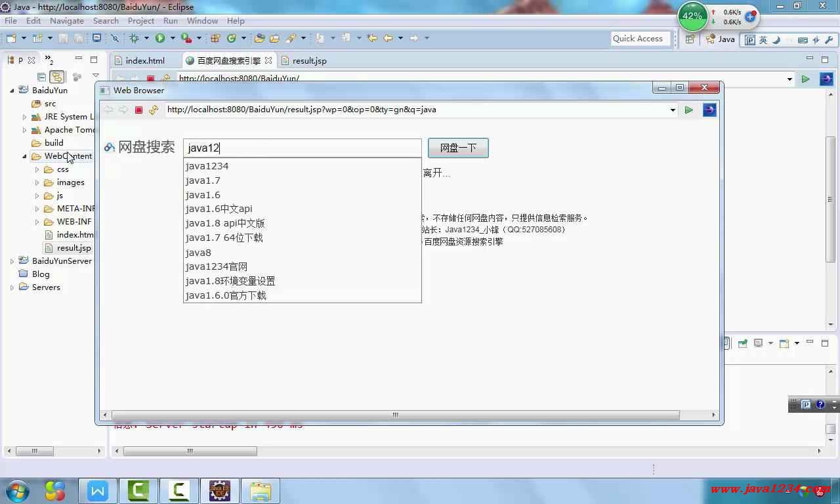The image size is (840, 504).
Task: Click display selected console icon
Action: click(758, 343)
